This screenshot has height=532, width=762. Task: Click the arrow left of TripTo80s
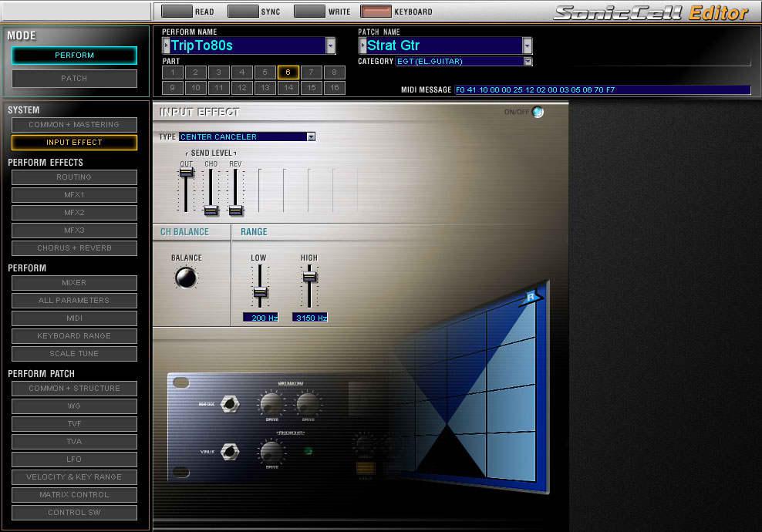(x=166, y=45)
